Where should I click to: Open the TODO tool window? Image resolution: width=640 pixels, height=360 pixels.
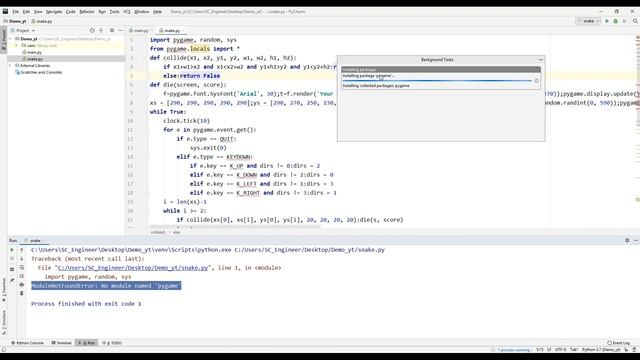pyautogui.click(x=112, y=343)
